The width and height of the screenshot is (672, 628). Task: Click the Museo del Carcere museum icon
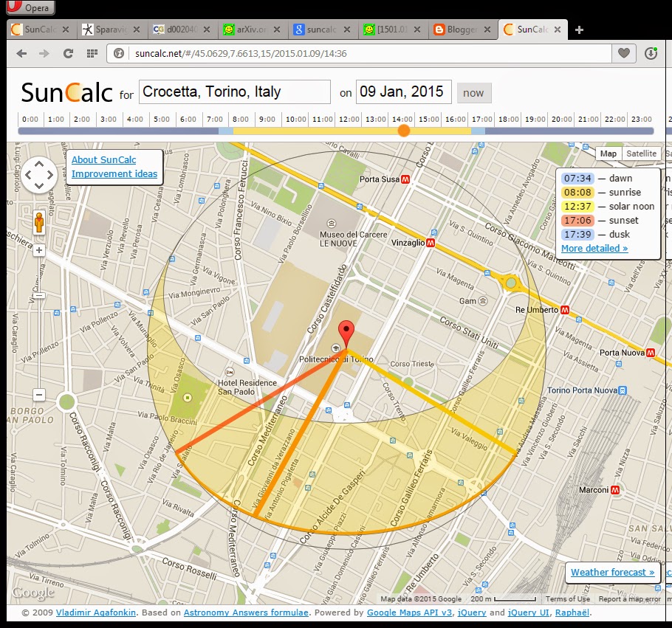(x=332, y=223)
